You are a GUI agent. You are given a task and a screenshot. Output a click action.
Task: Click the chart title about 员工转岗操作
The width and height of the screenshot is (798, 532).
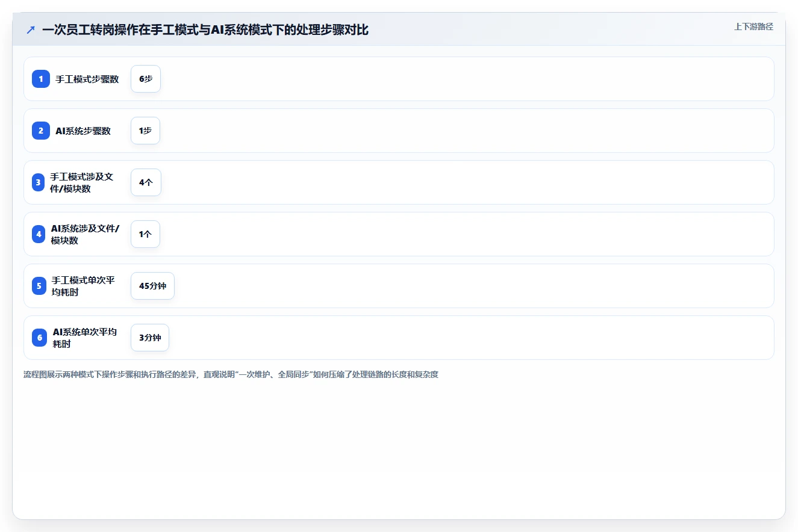coord(205,30)
